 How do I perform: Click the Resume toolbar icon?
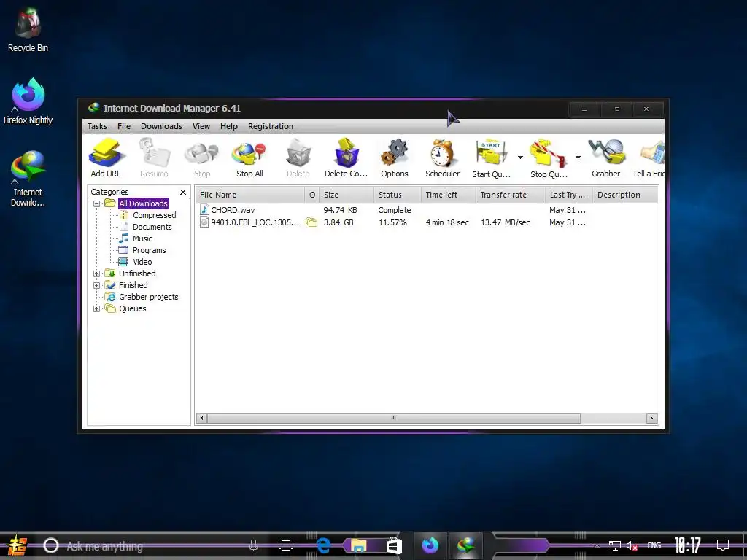pyautogui.click(x=154, y=158)
